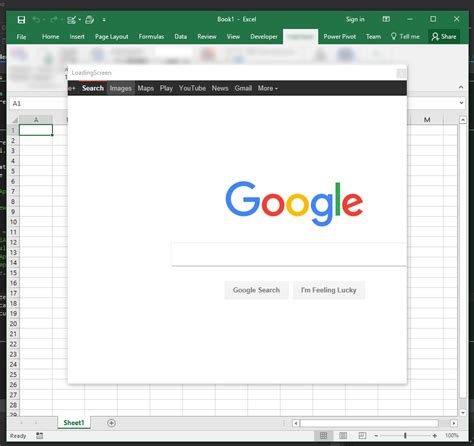Open the Power Pivot ribbon tab
The image size is (474, 446).
click(x=340, y=36)
